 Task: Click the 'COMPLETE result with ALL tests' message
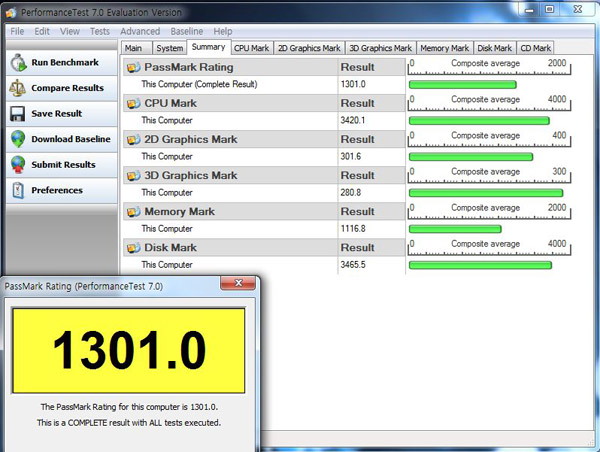tap(129, 423)
